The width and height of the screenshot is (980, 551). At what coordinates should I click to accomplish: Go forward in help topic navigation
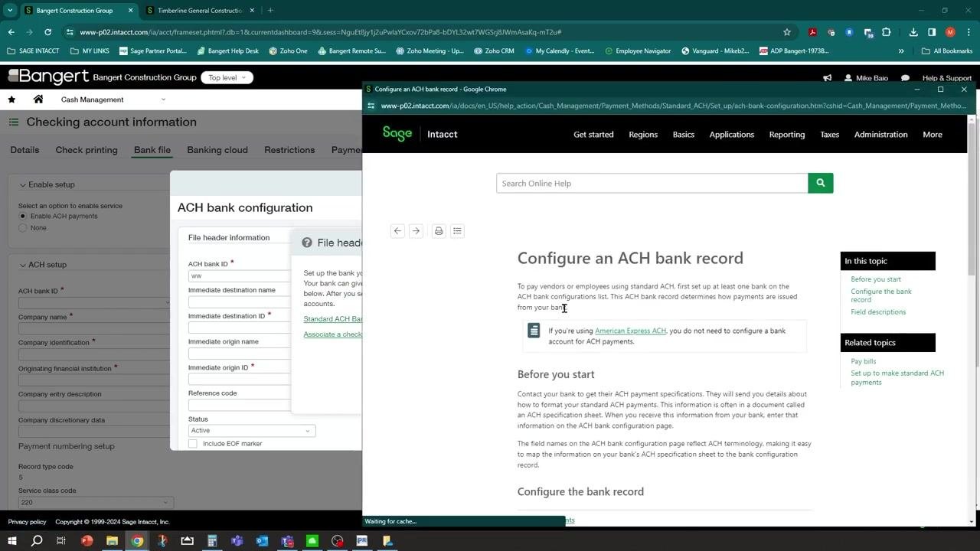pos(416,231)
